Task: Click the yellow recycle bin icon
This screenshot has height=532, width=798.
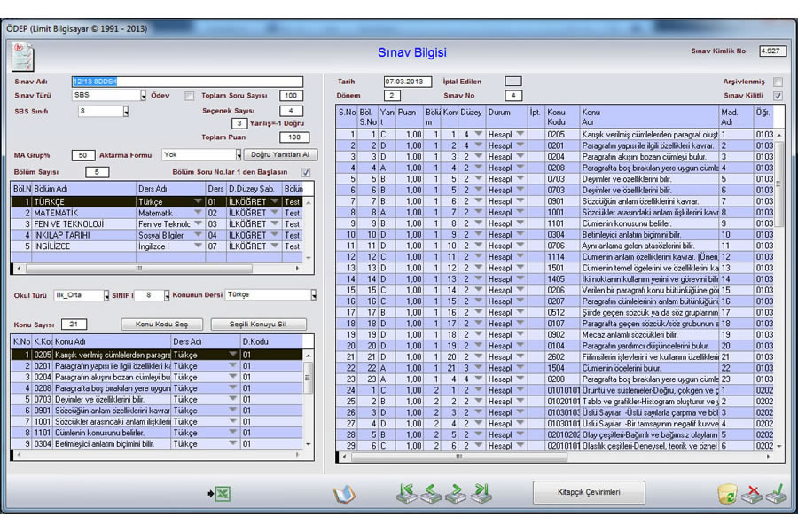Action: 727,494
